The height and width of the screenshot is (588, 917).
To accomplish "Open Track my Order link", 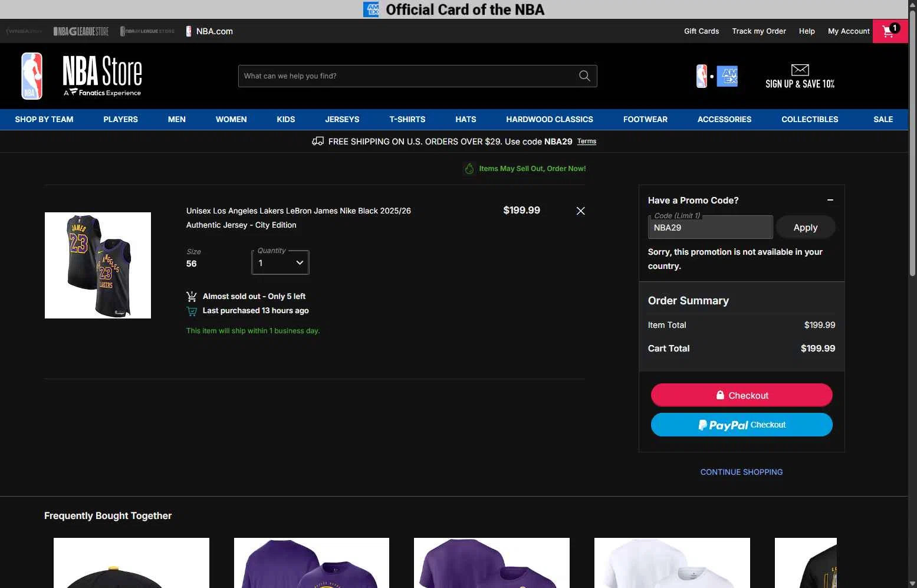I will pyautogui.click(x=759, y=31).
